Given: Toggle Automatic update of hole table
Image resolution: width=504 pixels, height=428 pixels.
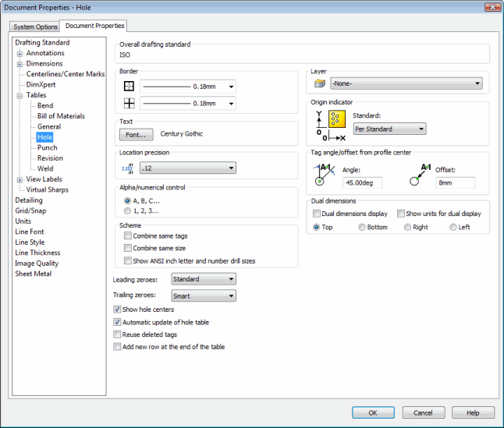Looking at the screenshot, I should click(x=117, y=322).
